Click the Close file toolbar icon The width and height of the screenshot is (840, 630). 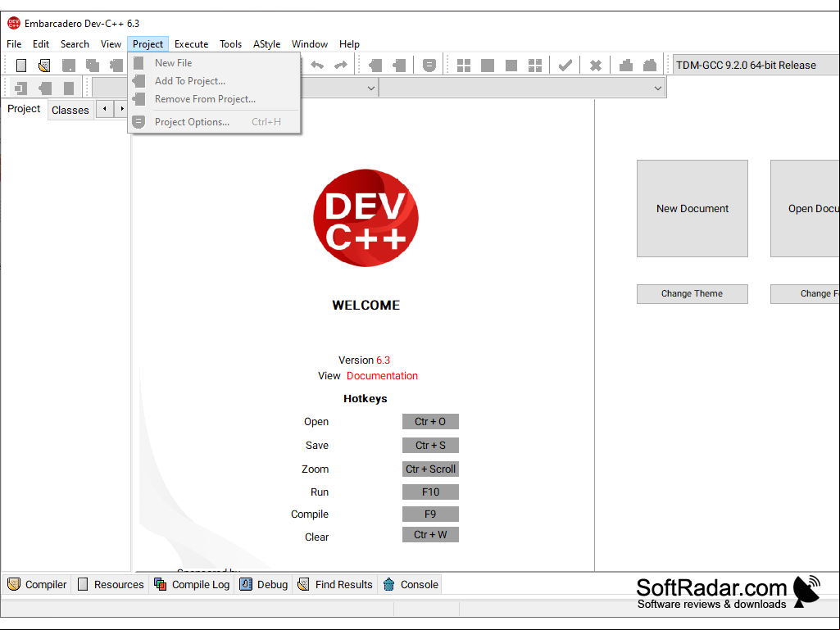tap(116, 66)
